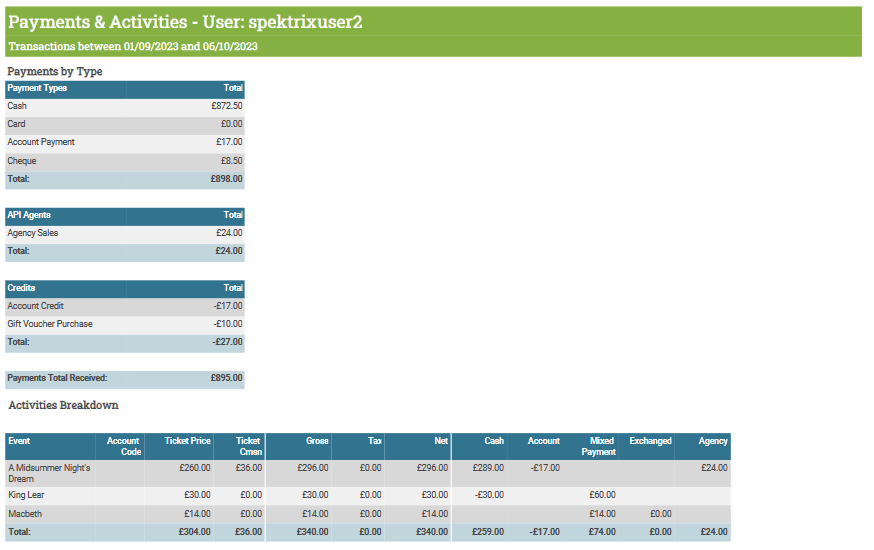Select the 'Agency' column header
This screenshot has width=874, height=550.
(x=713, y=441)
